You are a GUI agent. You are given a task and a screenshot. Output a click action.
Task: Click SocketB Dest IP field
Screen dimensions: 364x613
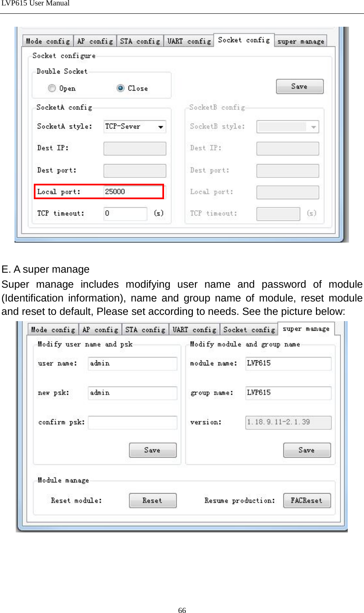[288, 148]
